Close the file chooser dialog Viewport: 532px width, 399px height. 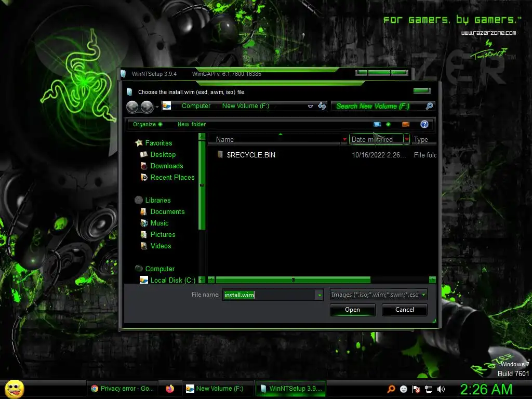422,90
